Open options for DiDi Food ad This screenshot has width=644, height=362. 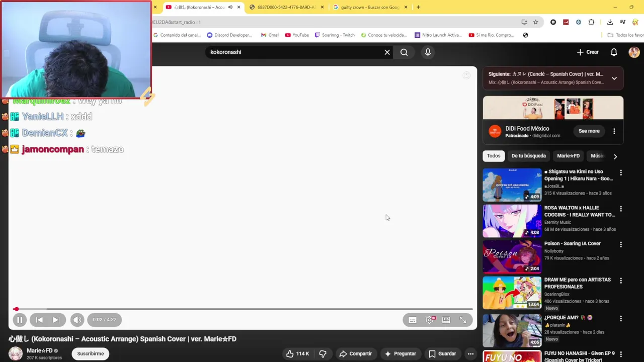(x=614, y=131)
